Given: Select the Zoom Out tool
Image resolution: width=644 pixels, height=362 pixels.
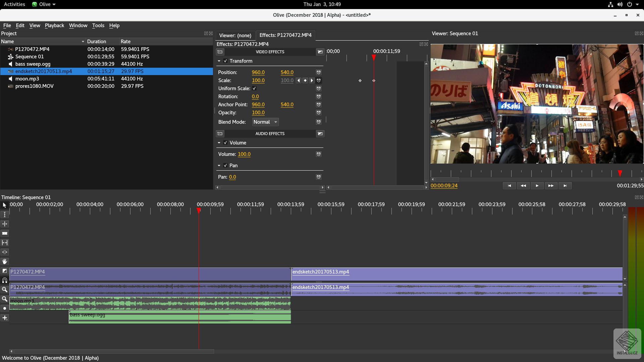Looking at the screenshot, I should tap(5, 299).
